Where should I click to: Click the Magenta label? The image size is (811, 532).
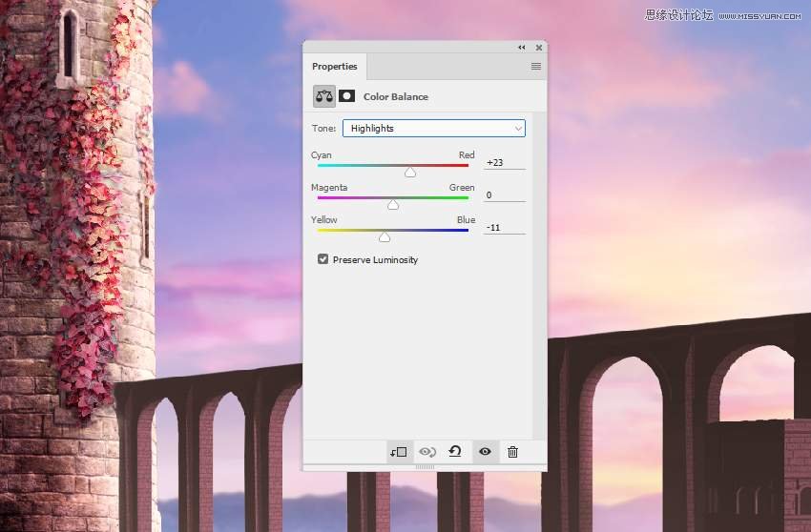coord(329,188)
